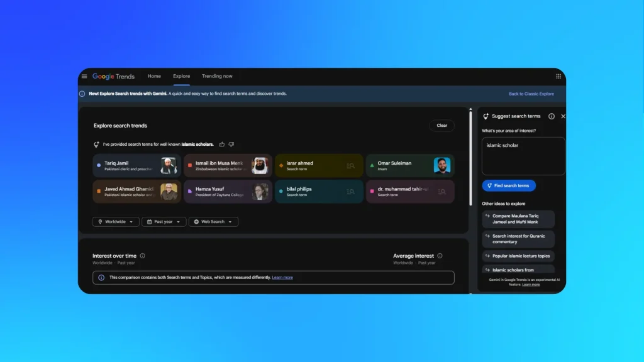Image resolution: width=644 pixels, height=362 pixels.
Task: Select the Hamza Yusuf term name
Action: point(209,189)
